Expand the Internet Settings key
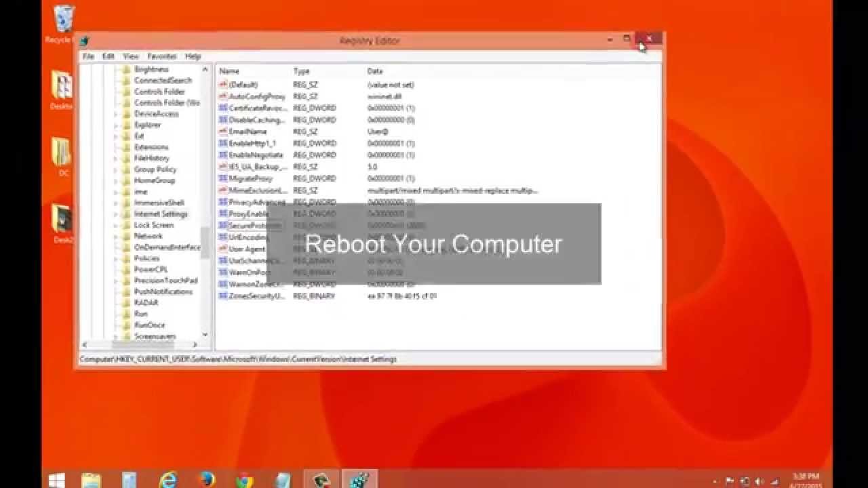 point(116,213)
